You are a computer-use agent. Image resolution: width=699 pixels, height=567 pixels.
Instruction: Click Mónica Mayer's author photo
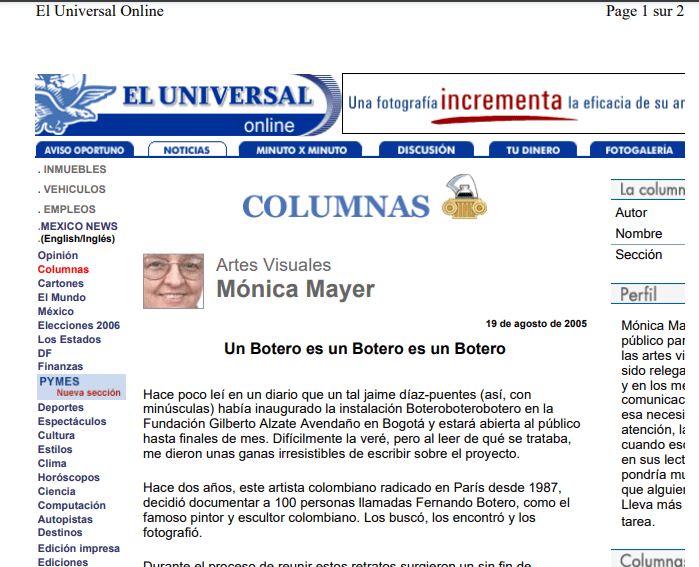[173, 281]
